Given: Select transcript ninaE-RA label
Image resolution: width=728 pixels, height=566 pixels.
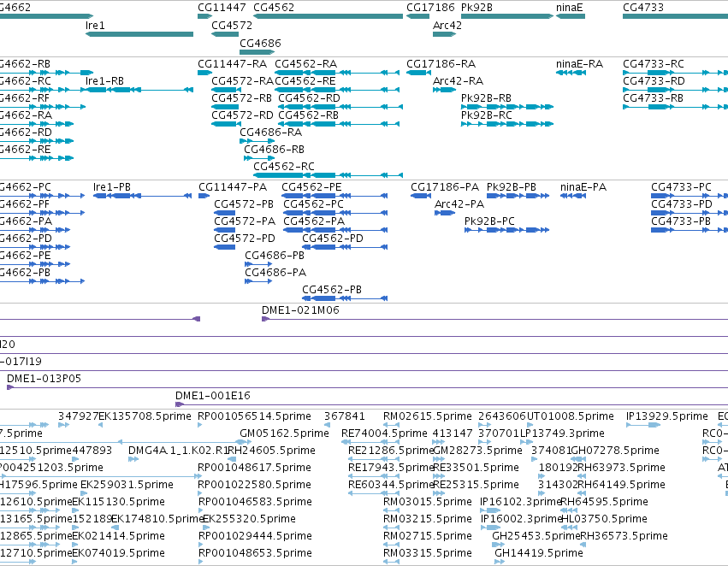Looking at the screenshot, I should (x=579, y=64).
